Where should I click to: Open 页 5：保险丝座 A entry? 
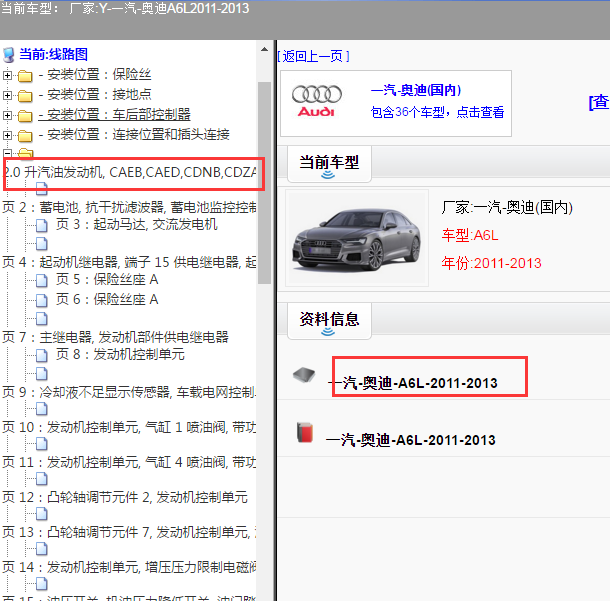[x=107, y=279]
